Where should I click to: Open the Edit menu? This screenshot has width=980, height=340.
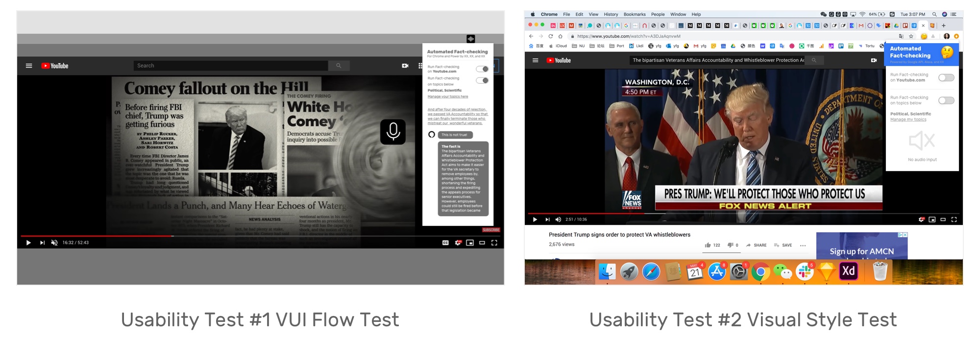pyautogui.click(x=579, y=14)
